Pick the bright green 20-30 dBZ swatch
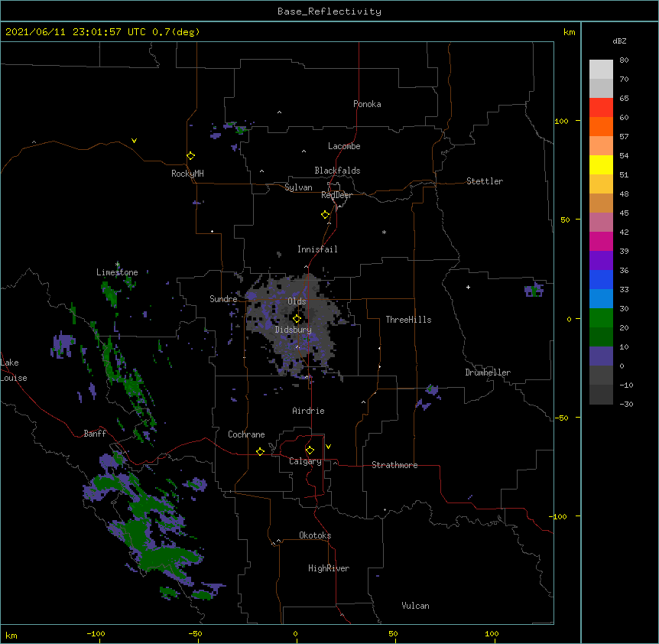Screen dimensions: 659x644 click(x=601, y=318)
